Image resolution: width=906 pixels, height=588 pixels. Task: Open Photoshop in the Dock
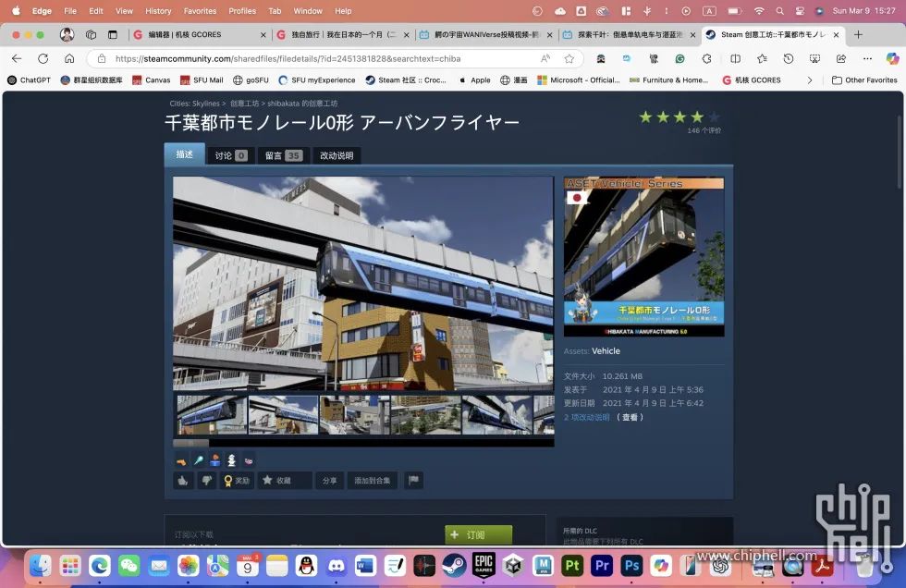tap(631, 566)
